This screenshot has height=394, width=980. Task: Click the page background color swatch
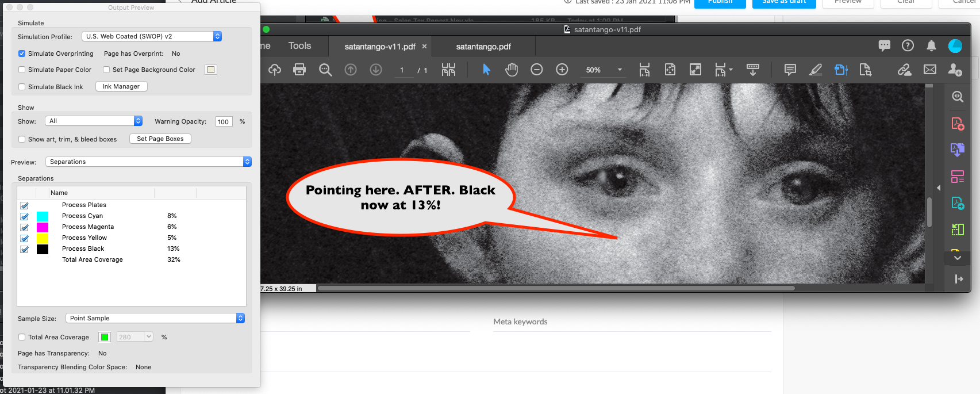coord(211,70)
